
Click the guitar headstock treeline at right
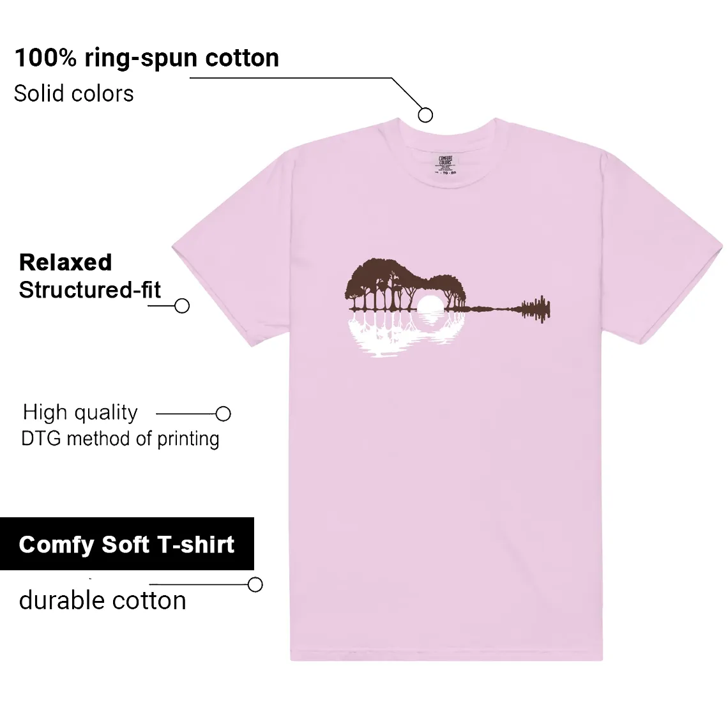click(536, 308)
